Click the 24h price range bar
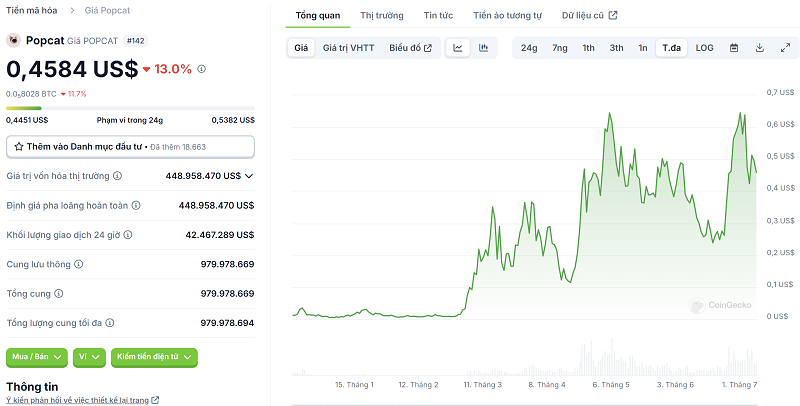The width and height of the screenshot is (800, 406). click(130, 108)
